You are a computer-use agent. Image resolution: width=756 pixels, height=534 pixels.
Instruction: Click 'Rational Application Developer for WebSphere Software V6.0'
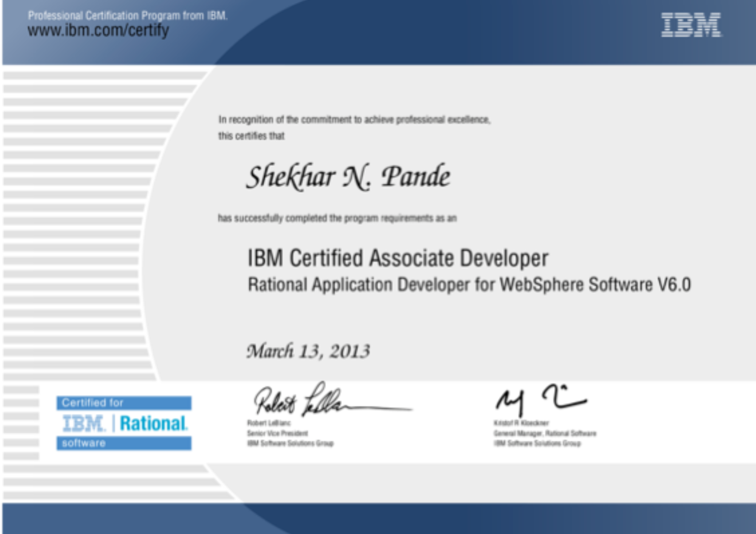coord(469,285)
